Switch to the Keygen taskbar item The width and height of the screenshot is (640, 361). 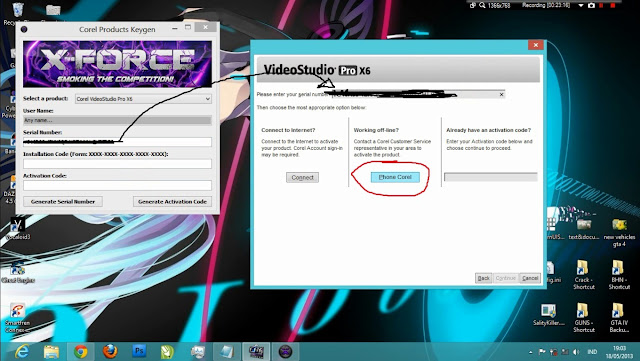[x=285, y=352]
